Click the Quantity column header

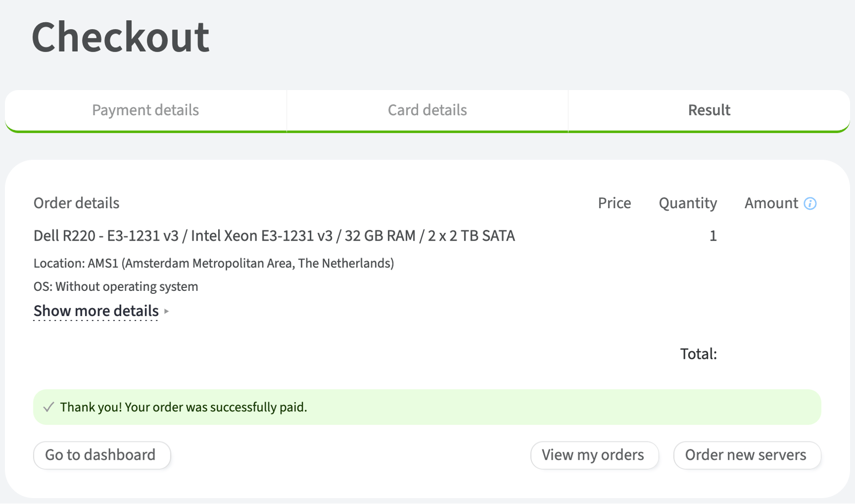click(688, 203)
